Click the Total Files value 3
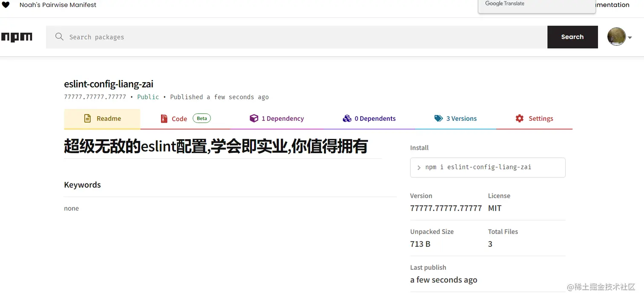The image size is (644, 300). click(490, 244)
